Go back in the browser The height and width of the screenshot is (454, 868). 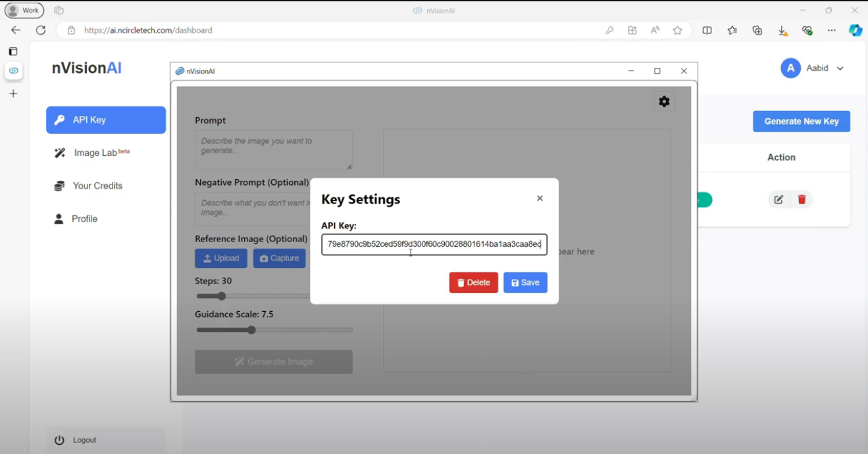(16, 30)
